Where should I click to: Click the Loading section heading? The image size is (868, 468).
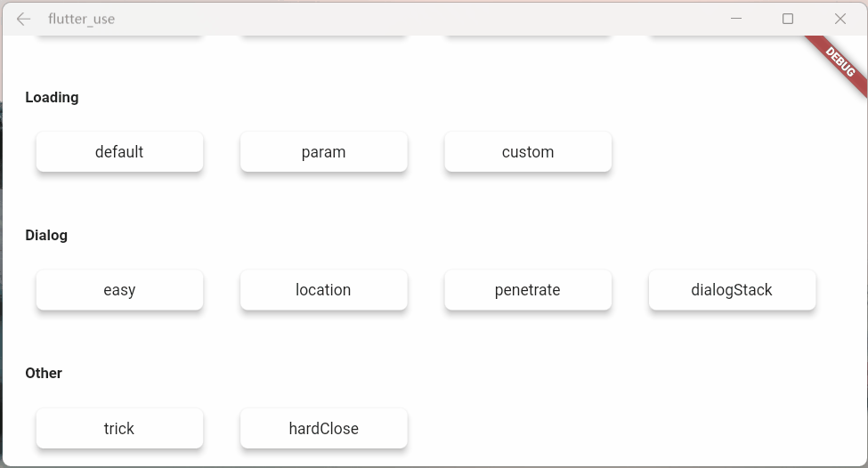coord(52,97)
